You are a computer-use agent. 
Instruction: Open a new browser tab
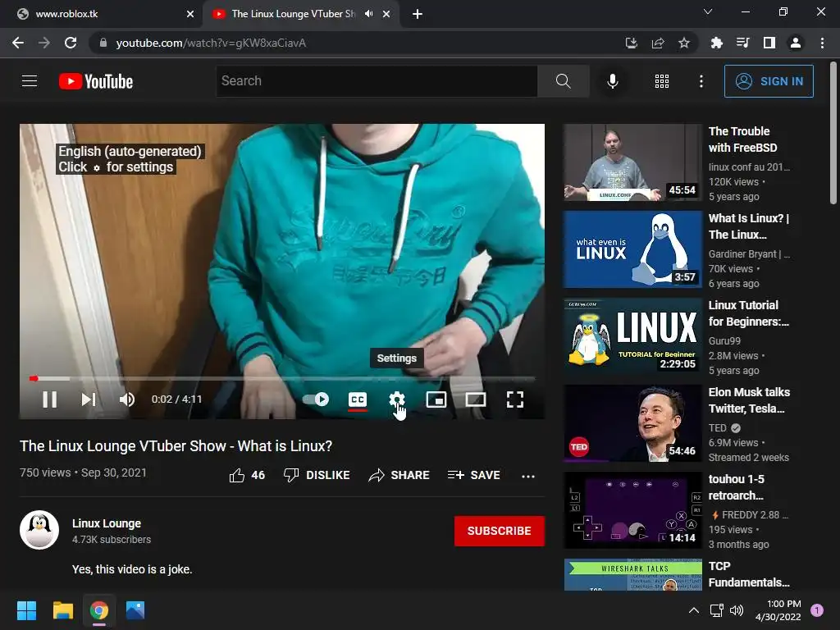(x=418, y=14)
